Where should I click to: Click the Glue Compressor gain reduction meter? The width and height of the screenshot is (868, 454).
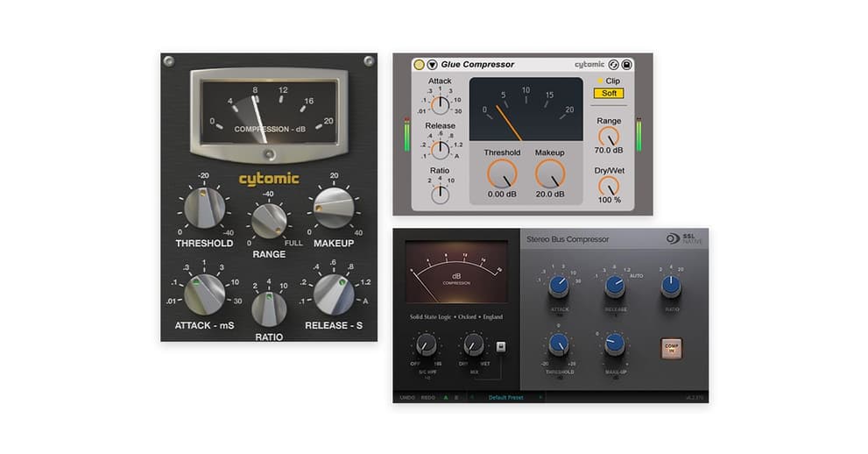(526, 109)
